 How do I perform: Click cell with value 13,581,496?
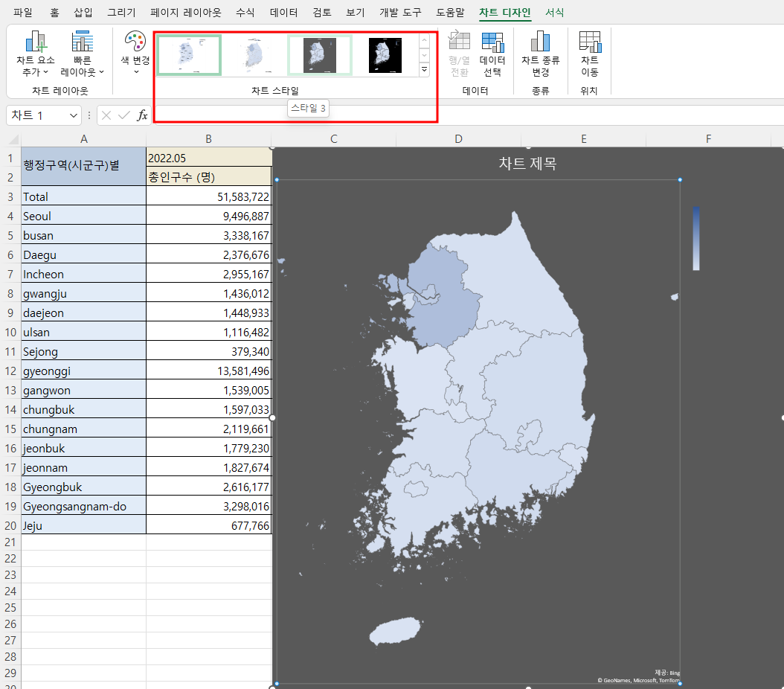point(209,371)
